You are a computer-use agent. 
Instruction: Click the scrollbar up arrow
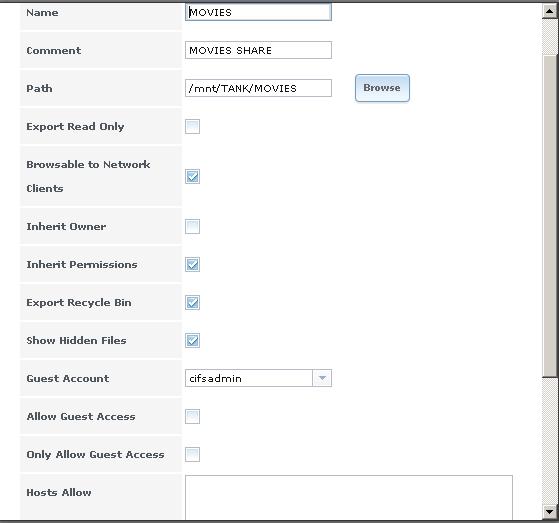click(x=549, y=11)
